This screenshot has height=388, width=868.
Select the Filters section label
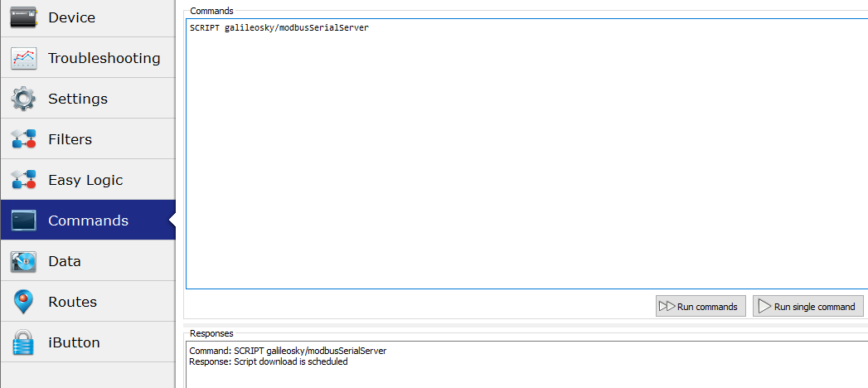coord(70,139)
